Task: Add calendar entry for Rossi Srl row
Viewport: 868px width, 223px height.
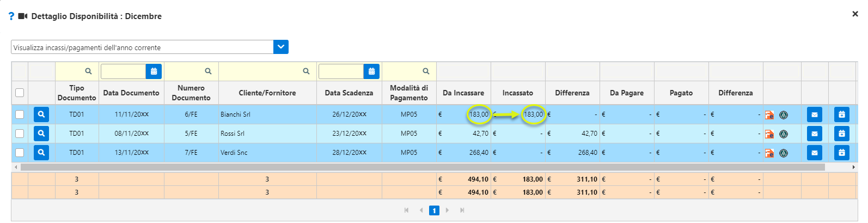Action: point(842,134)
